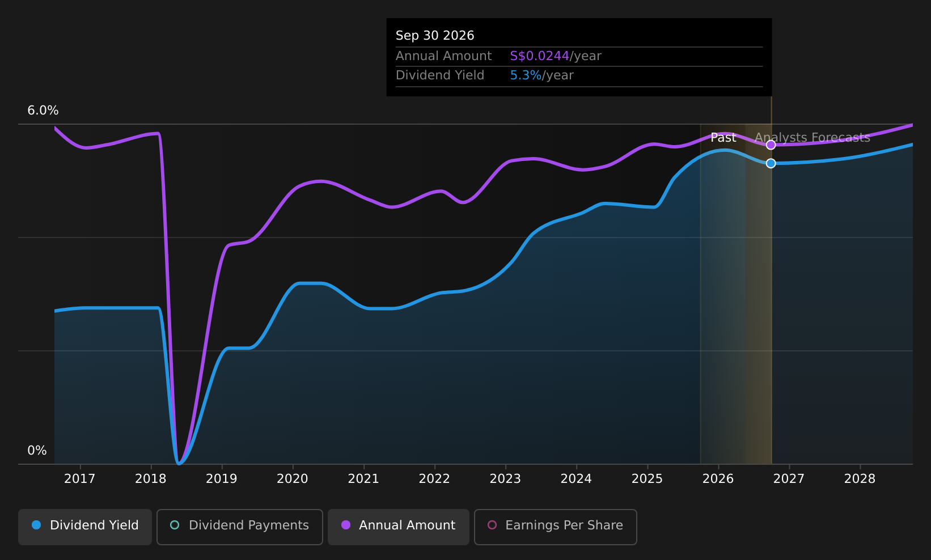Click the 2018 x-axis label
Image resolution: width=931 pixels, height=560 pixels.
click(151, 479)
